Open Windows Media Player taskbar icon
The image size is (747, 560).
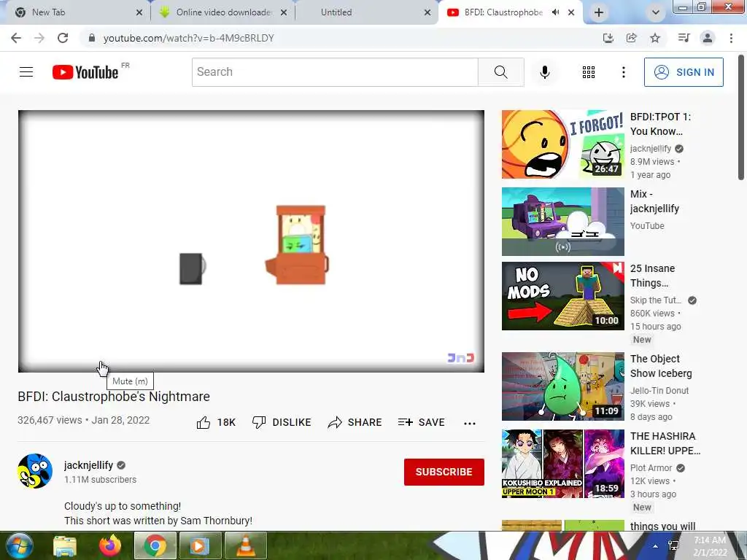(x=201, y=546)
